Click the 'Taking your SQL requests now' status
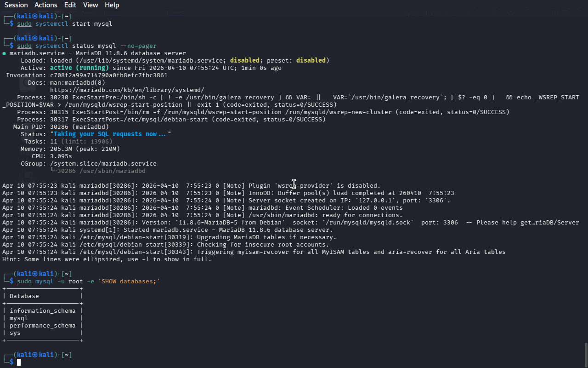Viewport: 588px width, 368px height. (110, 134)
